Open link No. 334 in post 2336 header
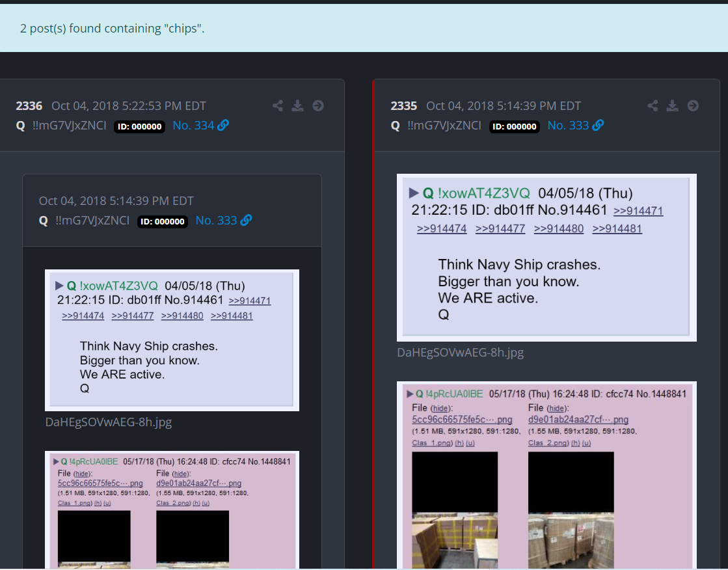The width and height of the screenshot is (728, 570). coord(193,126)
